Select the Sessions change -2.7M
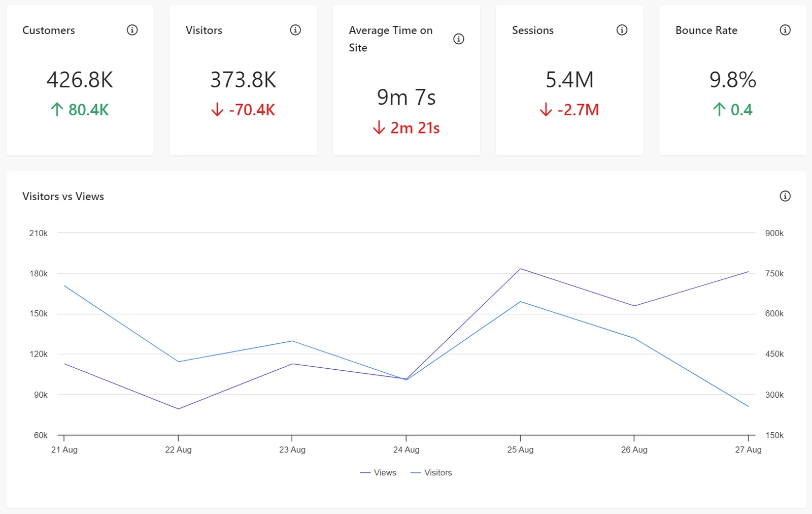This screenshot has height=514, width=812. [569, 110]
